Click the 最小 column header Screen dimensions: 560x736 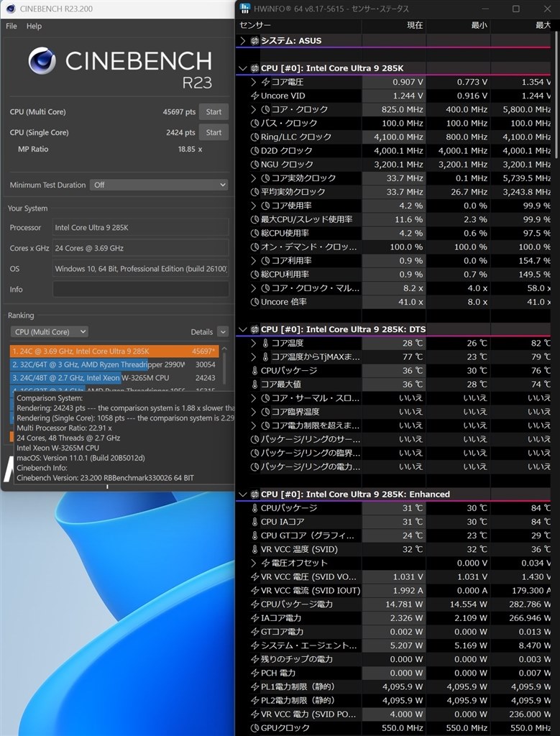click(479, 25)
